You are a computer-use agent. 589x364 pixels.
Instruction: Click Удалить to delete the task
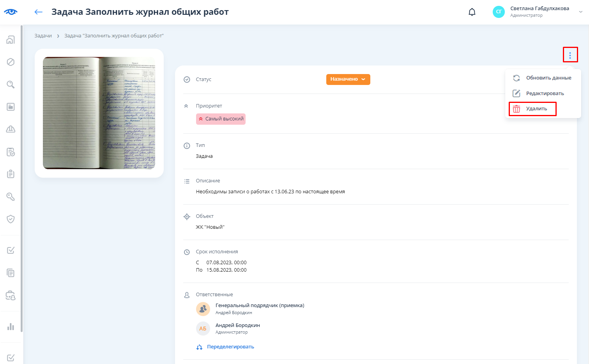(536, 109)
